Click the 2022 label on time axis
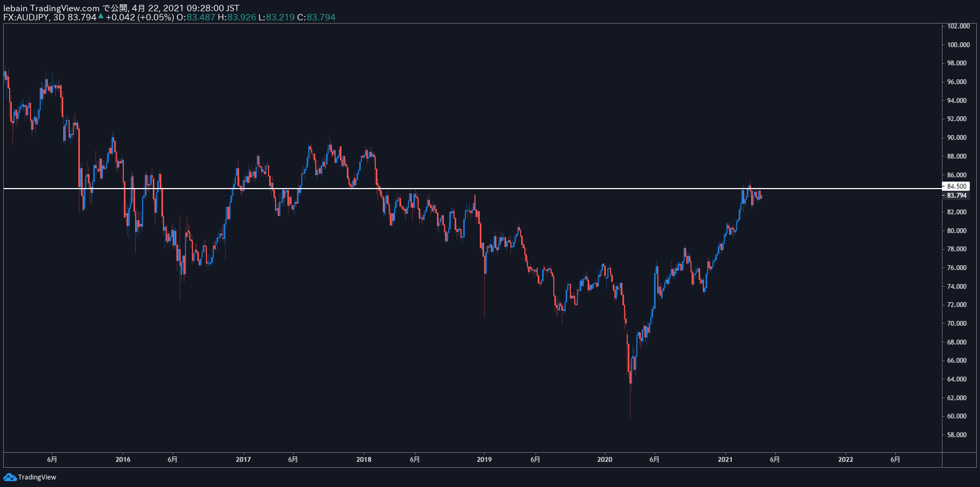Screen dimensions: 980x487 pos(845,459)
